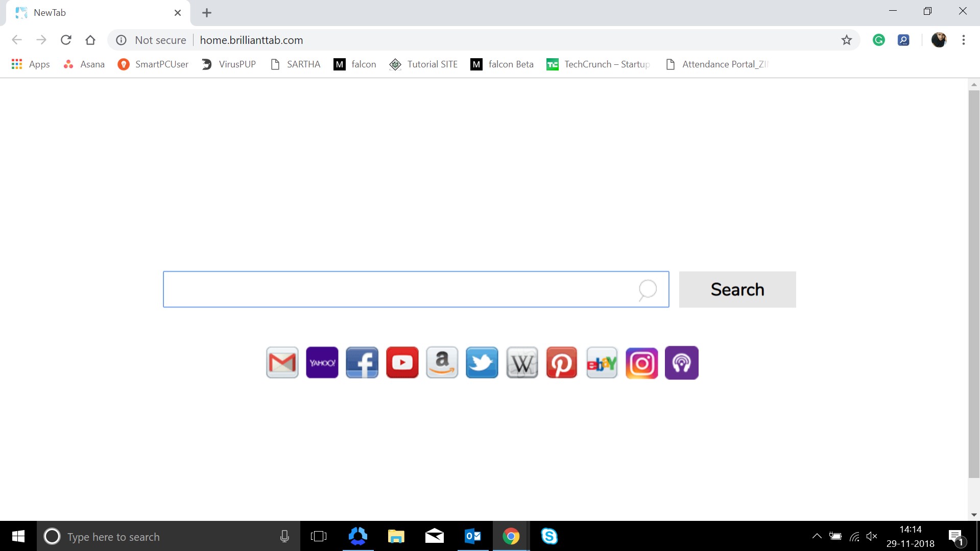Bookmark this page using the star icon
The height and width of the screenshot is (551, 980).
click(x=847, y=40)
